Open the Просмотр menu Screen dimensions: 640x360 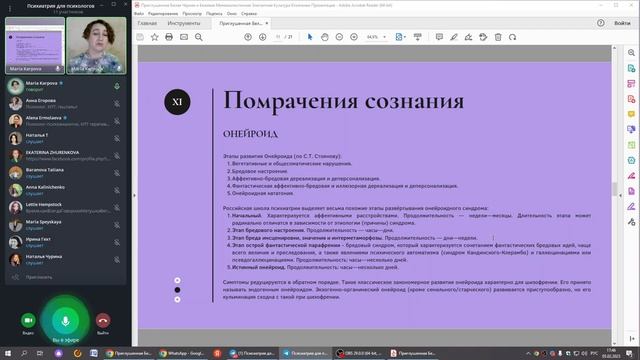pos(192,13)
